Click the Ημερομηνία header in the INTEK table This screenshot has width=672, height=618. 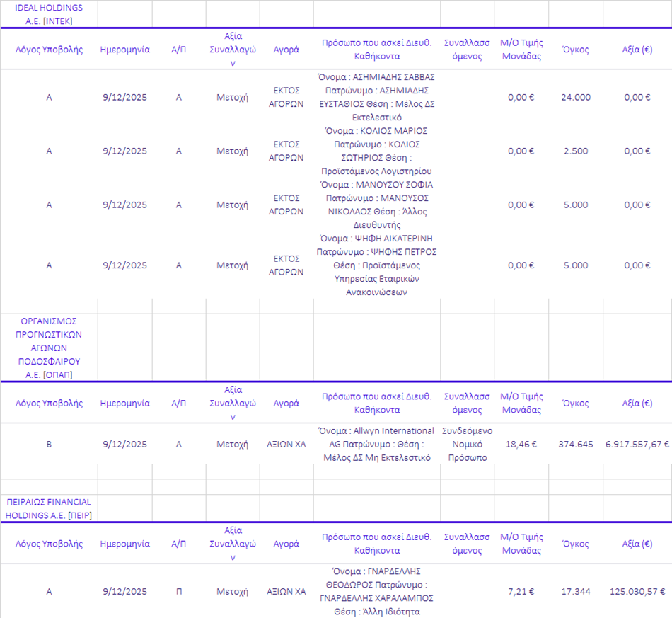(124, 50)
